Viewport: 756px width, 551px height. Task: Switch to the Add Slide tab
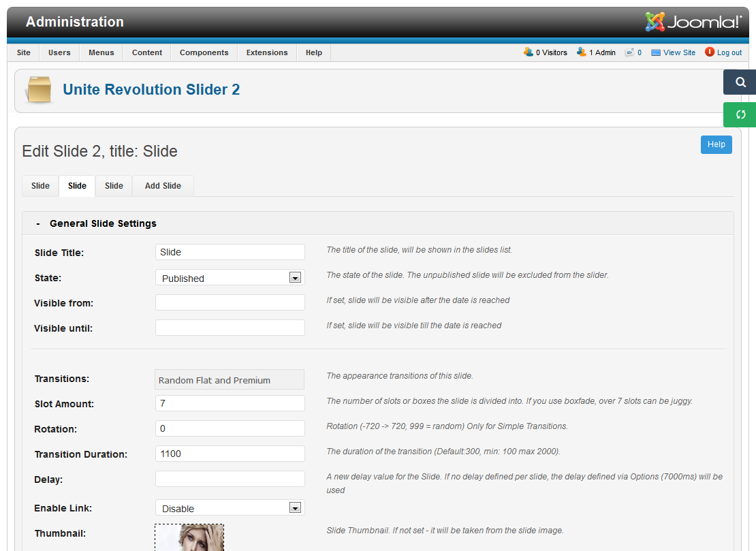coord(163,186)
